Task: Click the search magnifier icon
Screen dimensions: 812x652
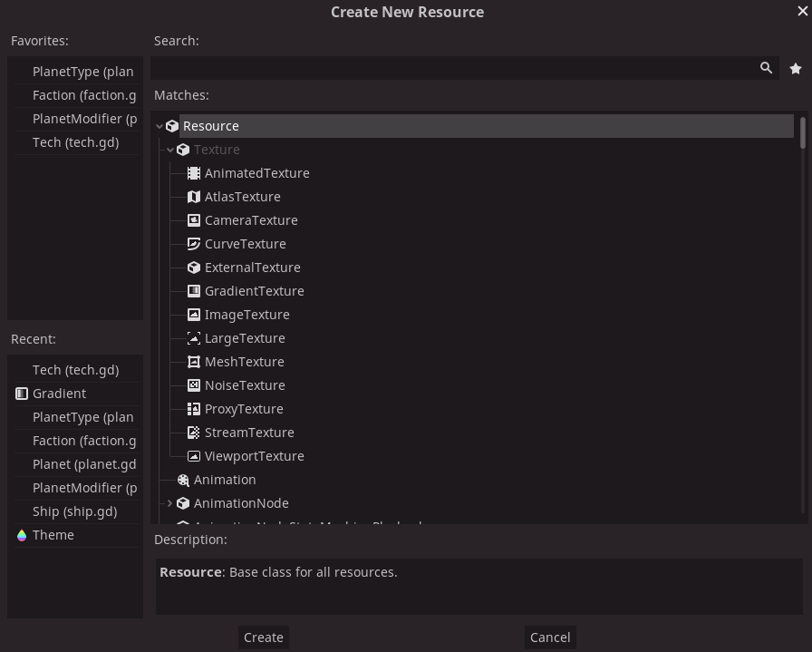Action: (766, 67)
